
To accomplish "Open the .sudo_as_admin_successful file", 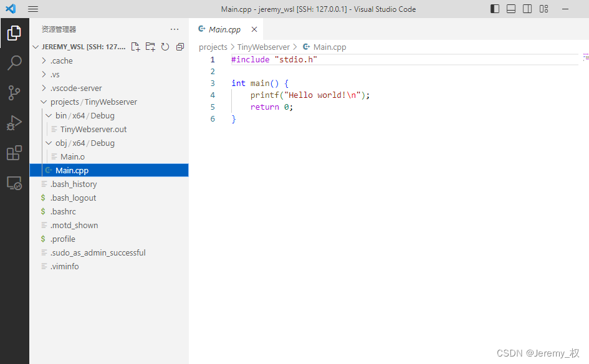I will point(109,253).
